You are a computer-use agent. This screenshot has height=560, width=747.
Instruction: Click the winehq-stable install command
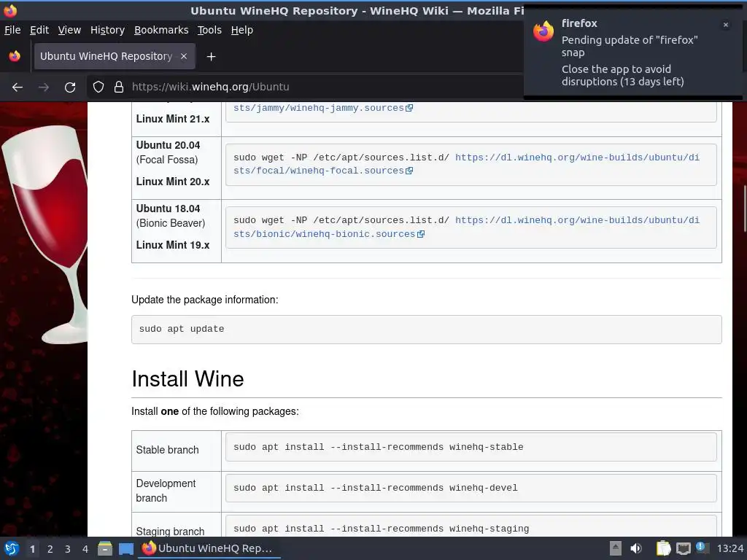[379, 447]
